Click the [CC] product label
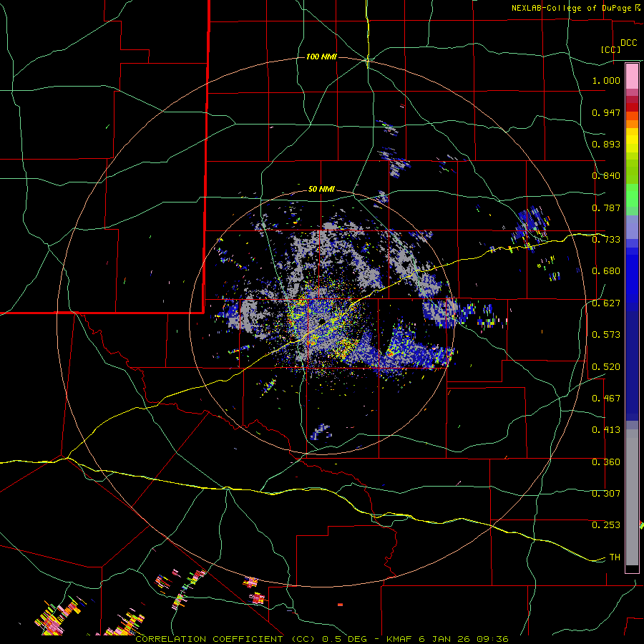This screenshot has width=644, height=644. pos(611,49)
